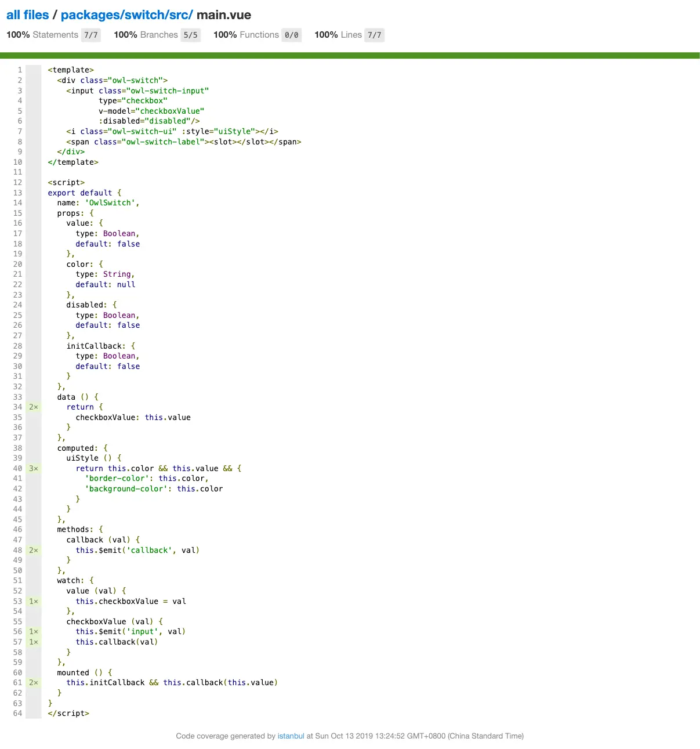Viewport: 700px width, 749px height.
Task: Click line number 64
Action: [x=17, y=713]
